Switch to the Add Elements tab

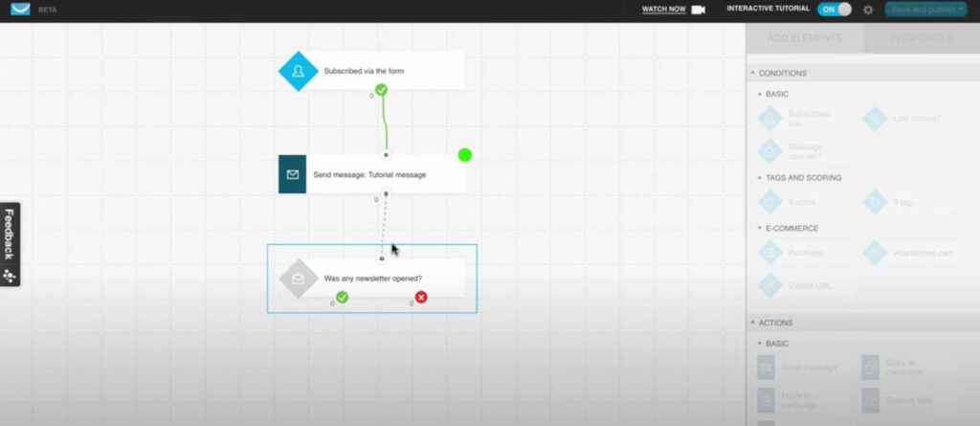point(805,37)
